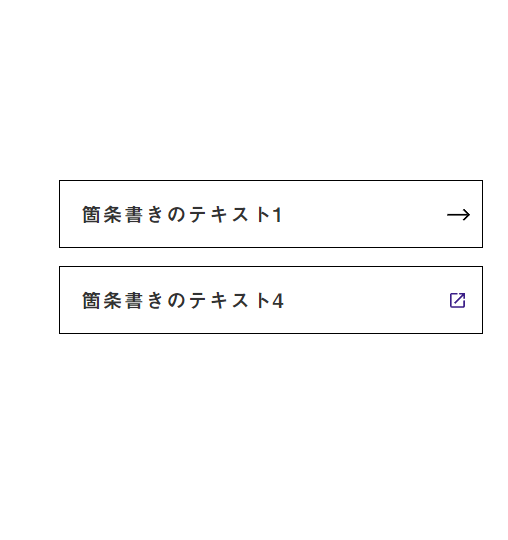Click the purple external link icon

pyautogui.click(x=458, y=300)
